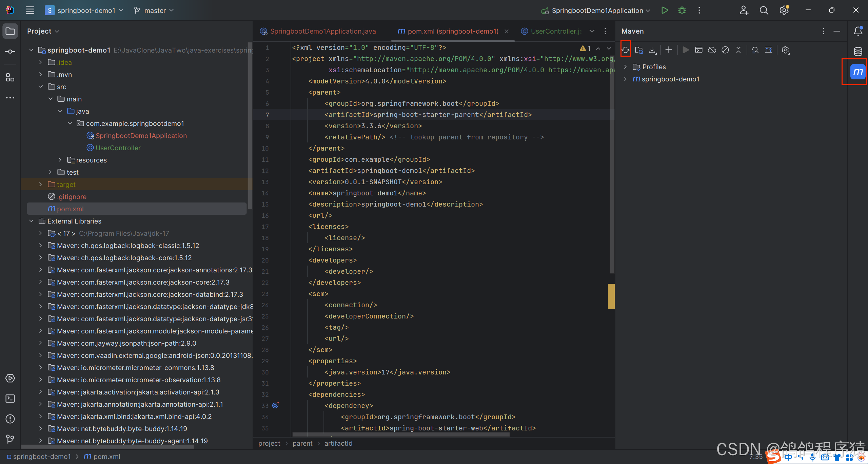Viewport: 868px width, 464px height.
Task: Collapse the src folder
Action: pyautogui.click(x=40, y=86)
